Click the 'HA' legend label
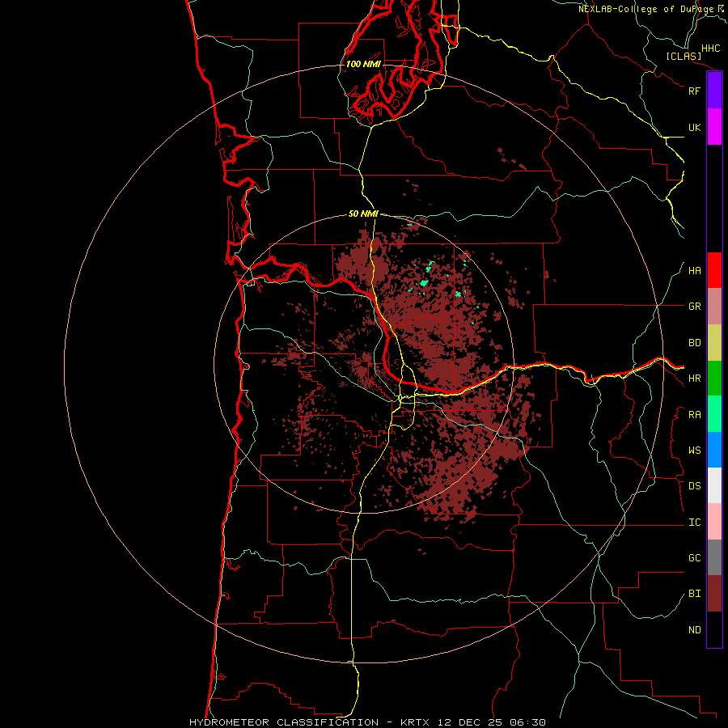 694,271
